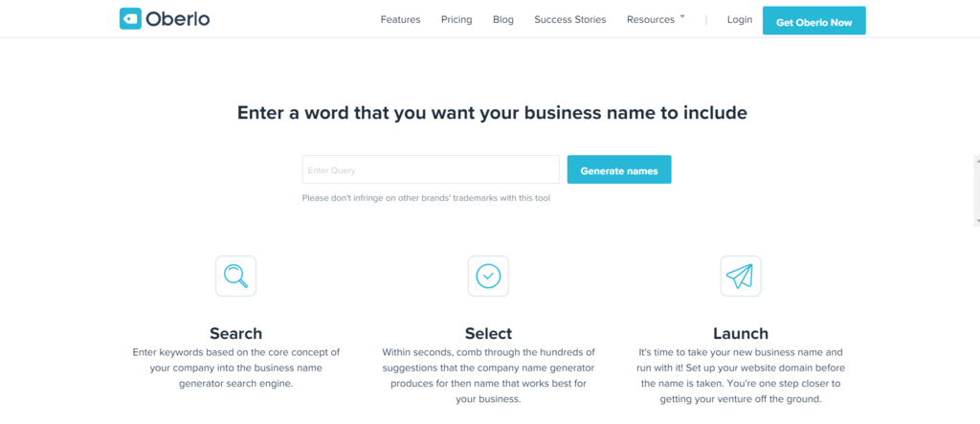Expand the Resources dropdown caret
This screenshot has height=424, width=980.
(682, 17)
